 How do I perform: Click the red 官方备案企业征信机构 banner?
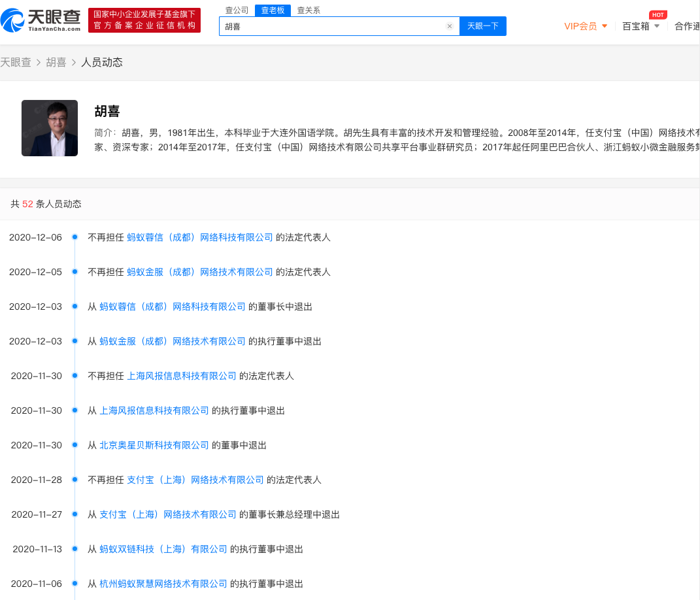click(x=144, y=20)
